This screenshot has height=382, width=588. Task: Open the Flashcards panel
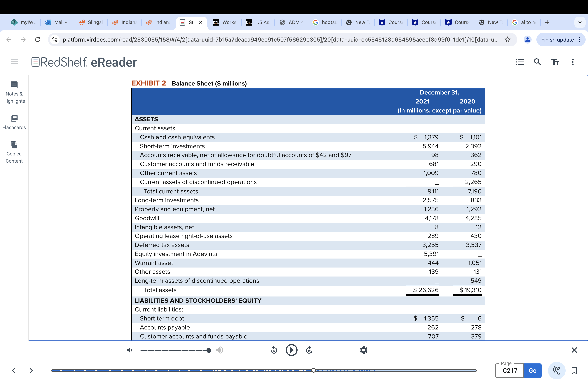pyautogui.click(x=14, y=122)
